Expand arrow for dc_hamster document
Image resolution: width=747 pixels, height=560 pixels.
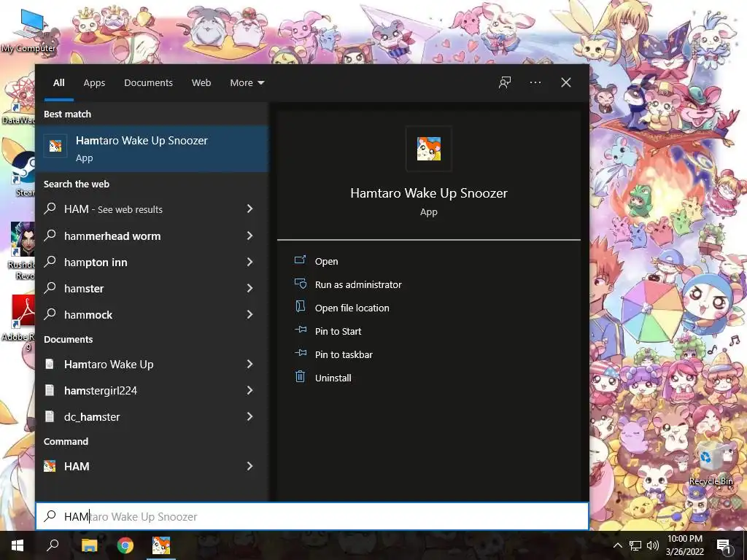249,416
